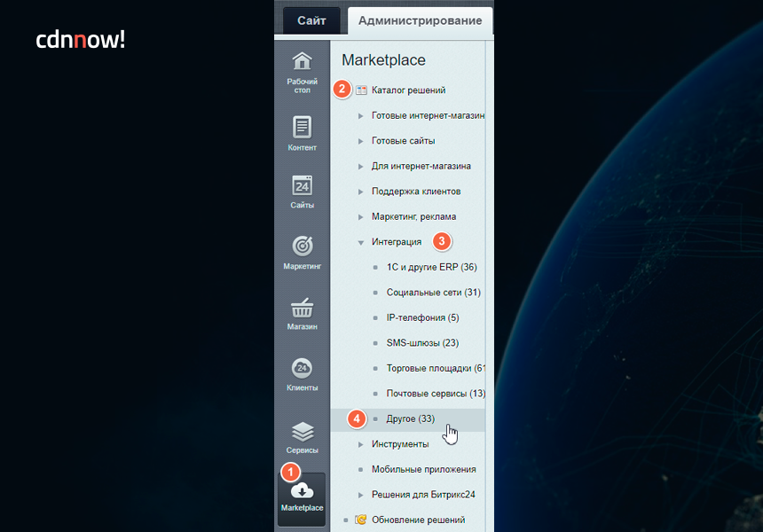
Task: Open the Контент section icon
Action: click(302, 127)
